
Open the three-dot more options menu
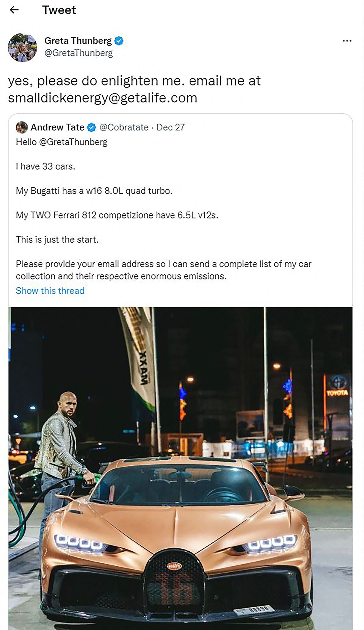(347, 41)
